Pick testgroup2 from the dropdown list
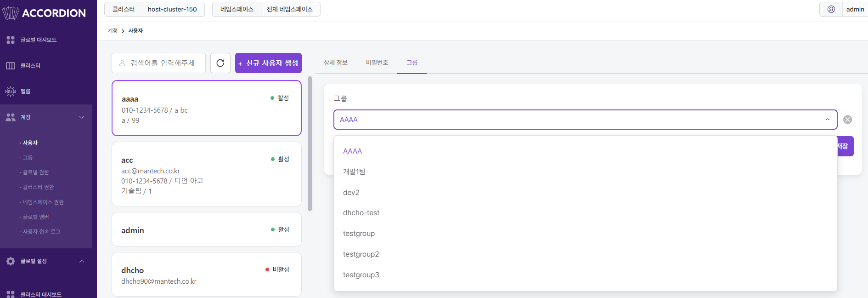This screenshot has height=298, width=868. tap(585, 254)
